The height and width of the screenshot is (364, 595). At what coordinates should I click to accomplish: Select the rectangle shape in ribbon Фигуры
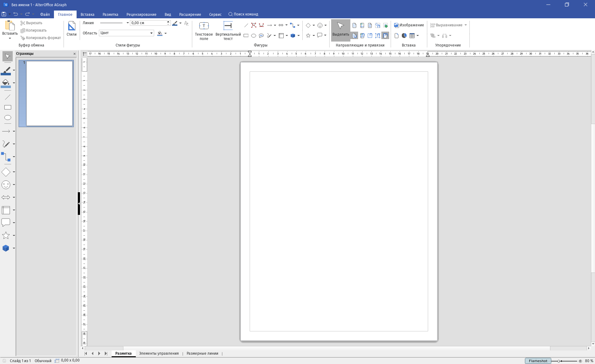pos(246,36)
